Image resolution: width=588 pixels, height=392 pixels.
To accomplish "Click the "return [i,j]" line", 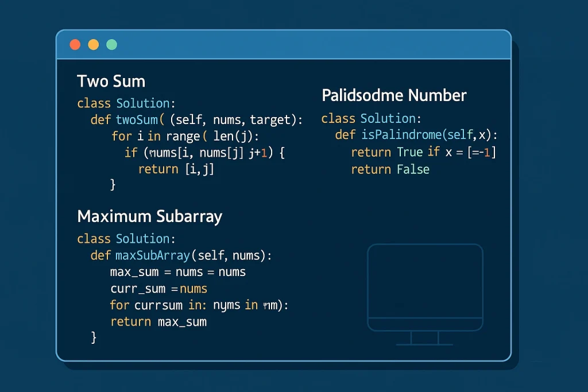I will coord(176,169).
